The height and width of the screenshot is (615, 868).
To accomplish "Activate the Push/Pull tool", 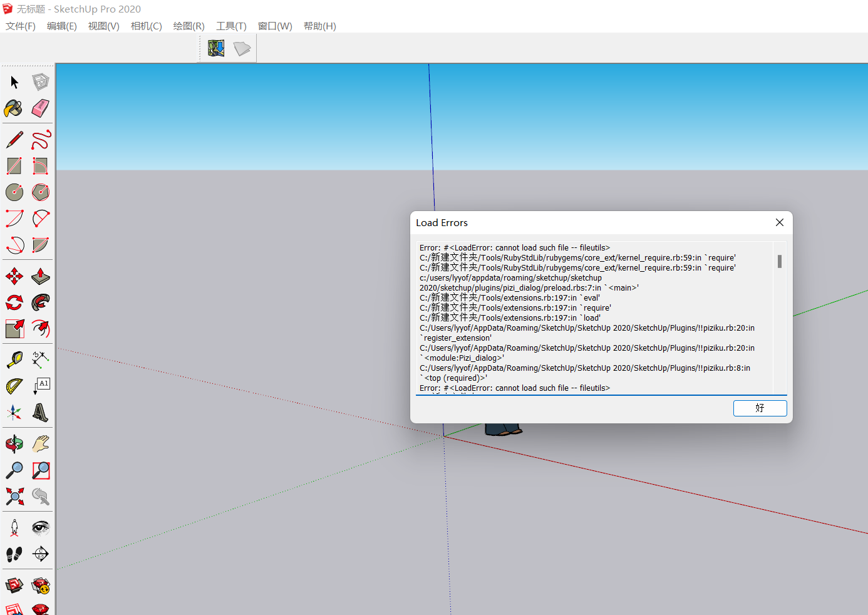I will coord(40,276).
